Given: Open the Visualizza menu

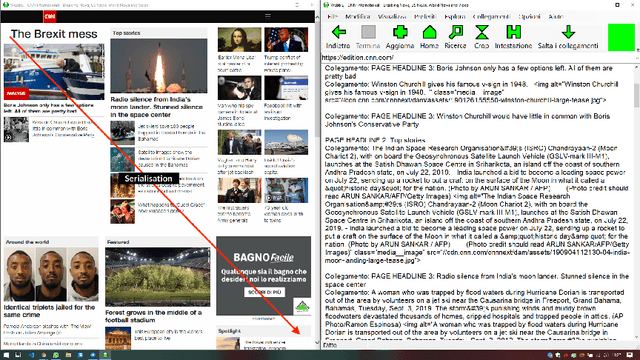Looking at the screenshot, I should click(392, 16).
